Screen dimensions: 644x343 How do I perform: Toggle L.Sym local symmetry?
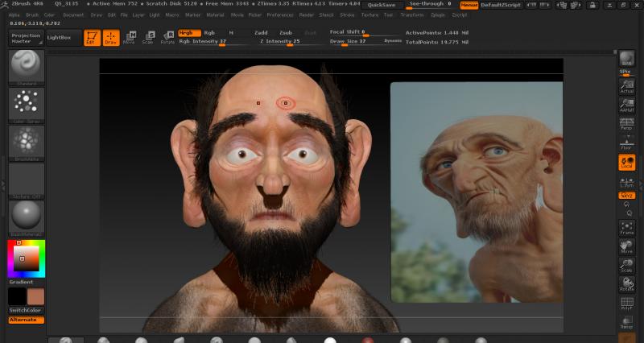click(627, 182)
